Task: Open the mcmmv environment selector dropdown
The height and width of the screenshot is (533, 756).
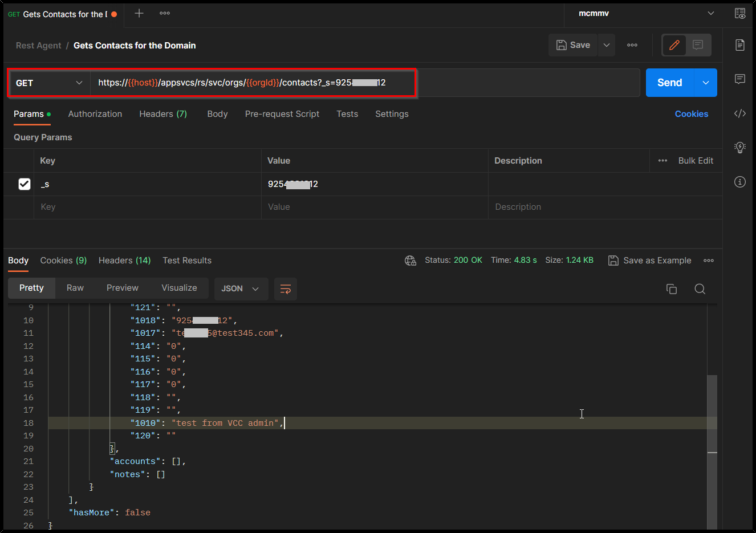Action: tap(647, 13)
